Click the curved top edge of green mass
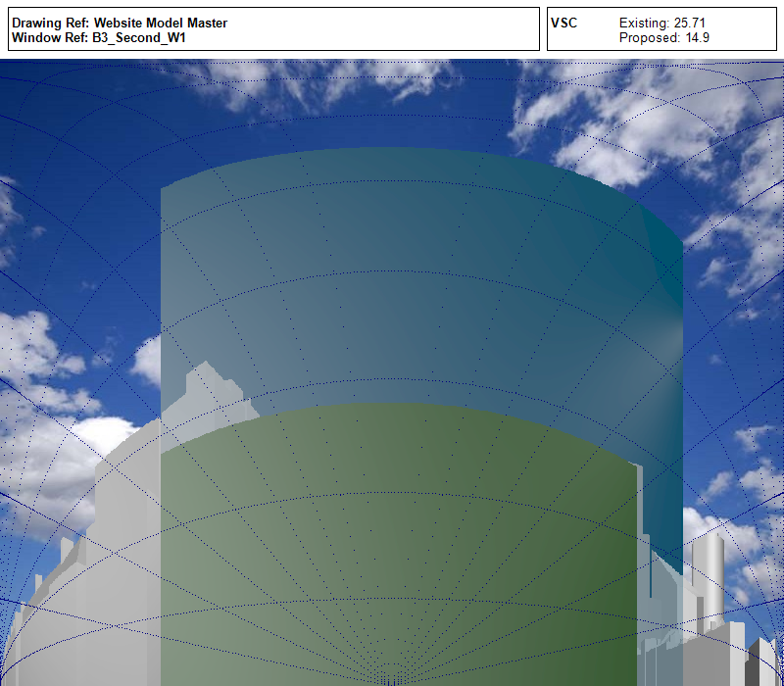The height and width of the screenshot is (686, 784). (392, 407)
